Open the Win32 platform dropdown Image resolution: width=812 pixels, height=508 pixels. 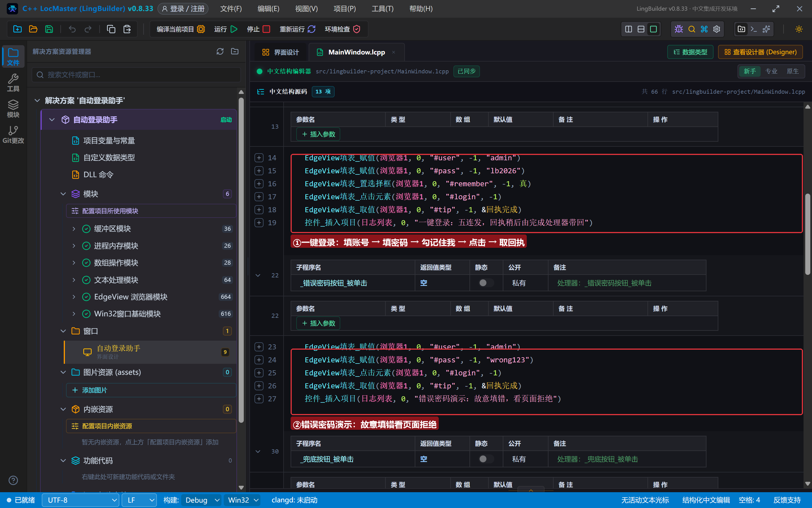(242, 500)
